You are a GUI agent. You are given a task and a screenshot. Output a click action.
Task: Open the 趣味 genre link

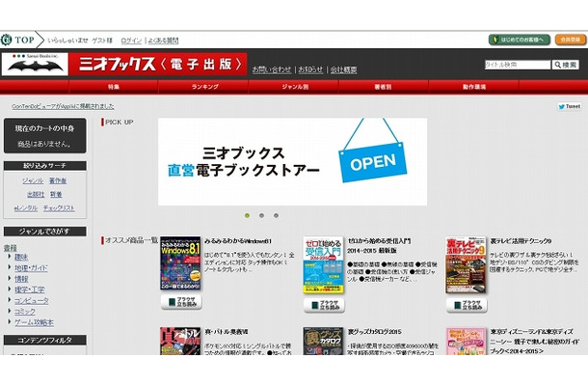point(21,257)
